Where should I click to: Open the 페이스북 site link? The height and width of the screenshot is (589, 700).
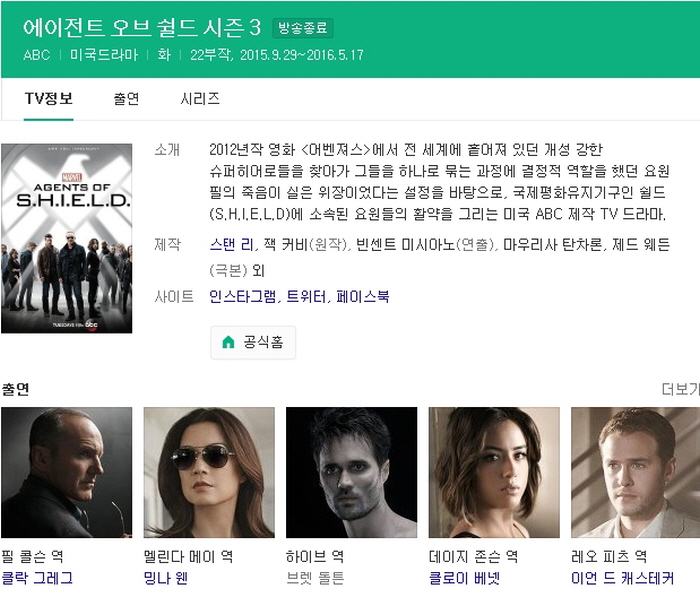coord(362,297)
